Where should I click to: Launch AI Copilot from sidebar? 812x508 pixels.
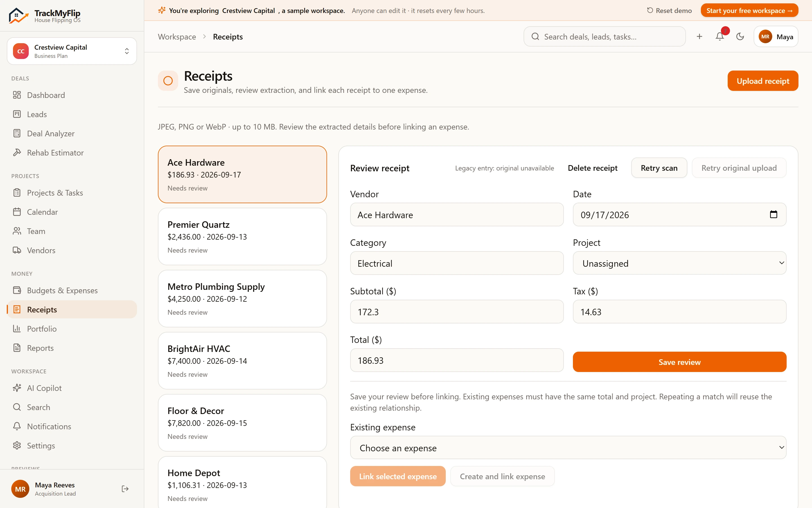point(72,388)
